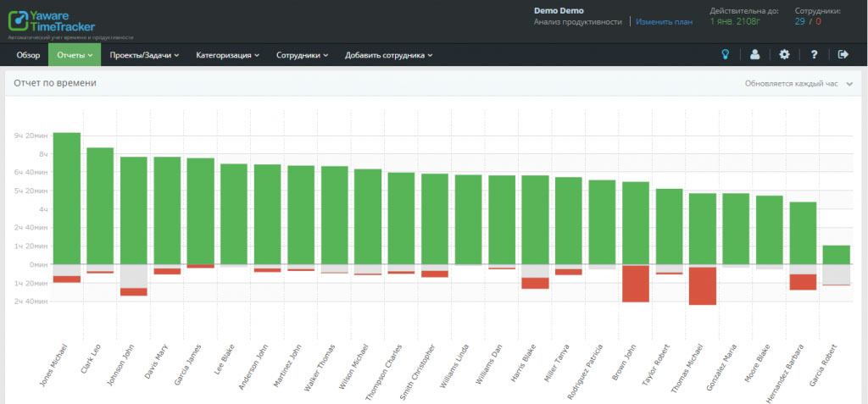Open the Проекты/Задачи dropdown
Viewport: 868px width, 404px height.
(144, 55)
